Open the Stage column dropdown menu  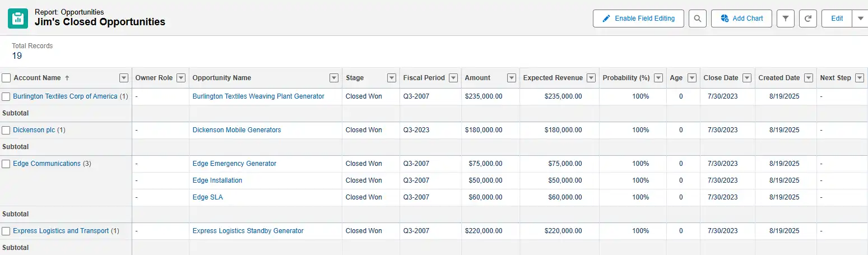[x=391, y=78]
